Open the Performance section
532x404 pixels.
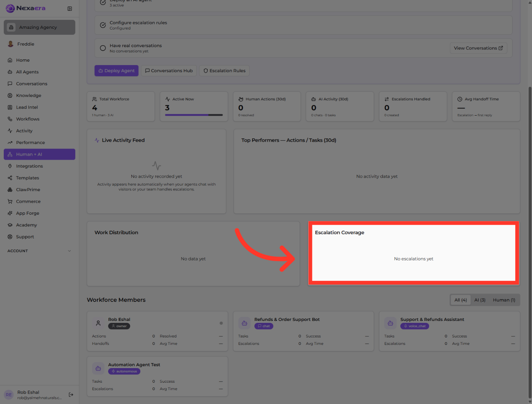[x=39, y=143]
